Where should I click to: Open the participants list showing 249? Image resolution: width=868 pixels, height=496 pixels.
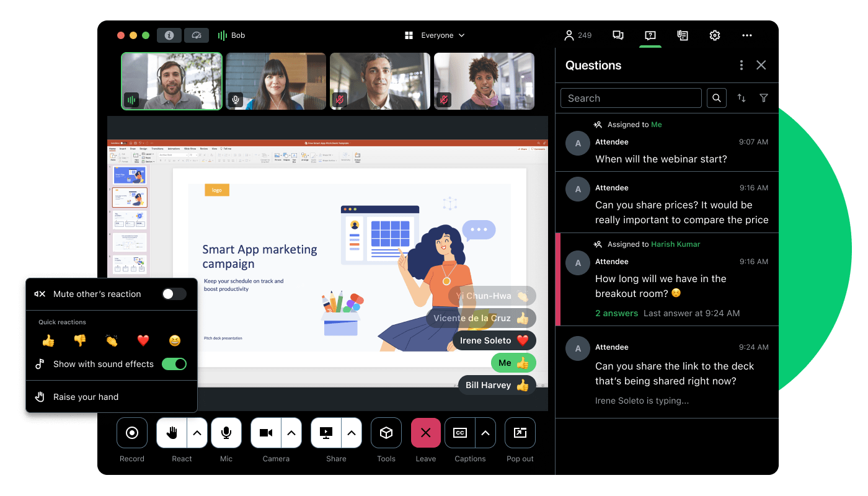tap(577, 35)
